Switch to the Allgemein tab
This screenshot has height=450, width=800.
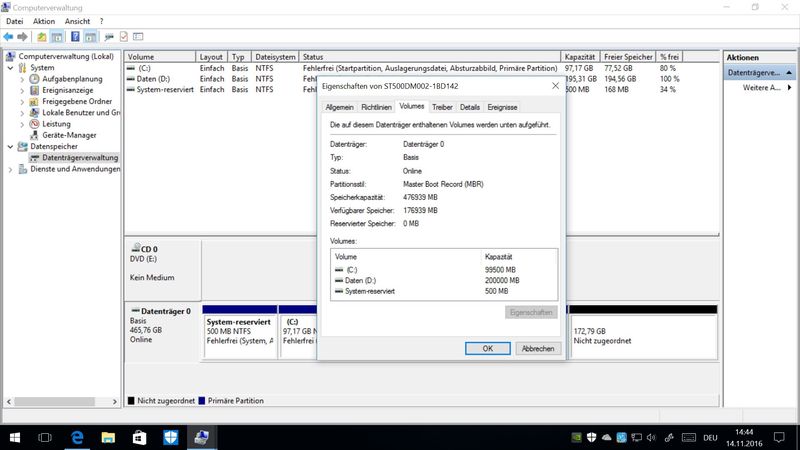click(339, 106)
